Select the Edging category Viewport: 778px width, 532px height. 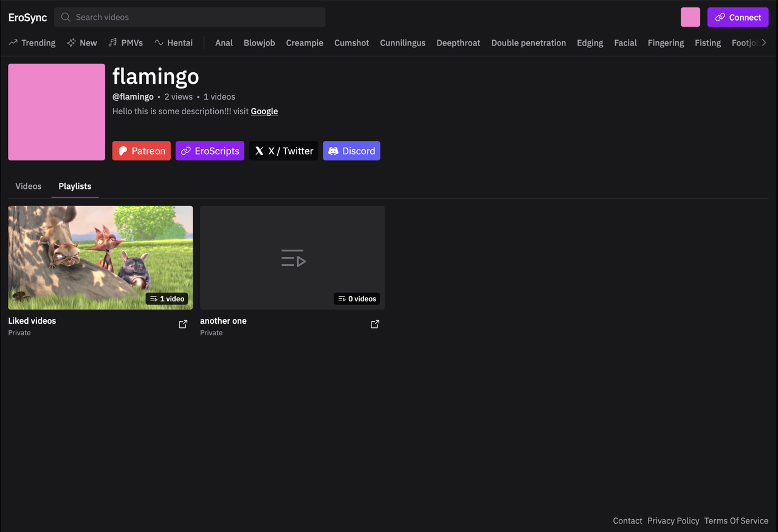[x=590, y=43]
